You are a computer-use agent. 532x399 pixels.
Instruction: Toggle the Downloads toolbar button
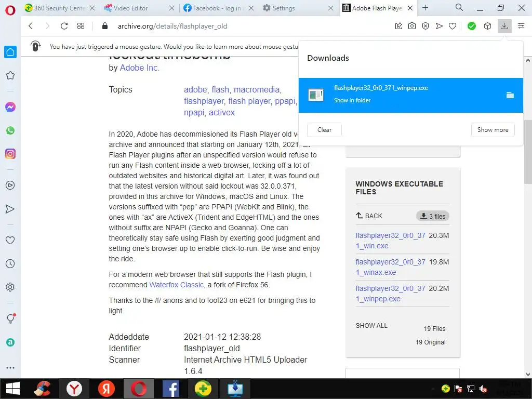click(x=504, y=26)
